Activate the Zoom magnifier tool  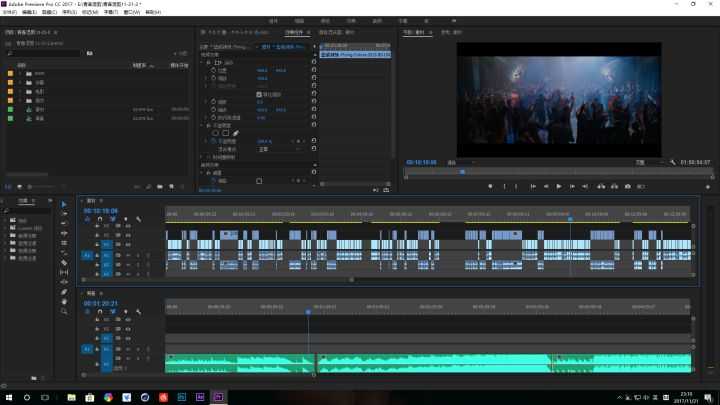tap(64, 311)
